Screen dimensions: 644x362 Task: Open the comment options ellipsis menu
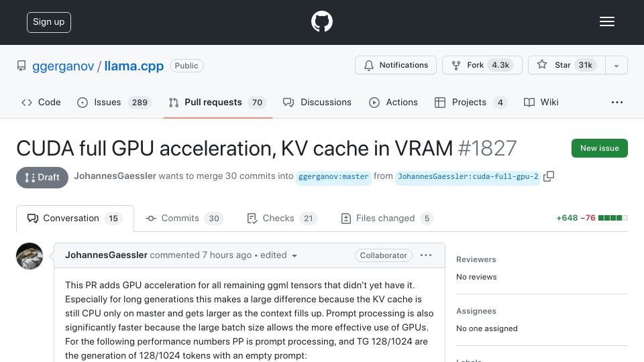(x=426, y=255)
